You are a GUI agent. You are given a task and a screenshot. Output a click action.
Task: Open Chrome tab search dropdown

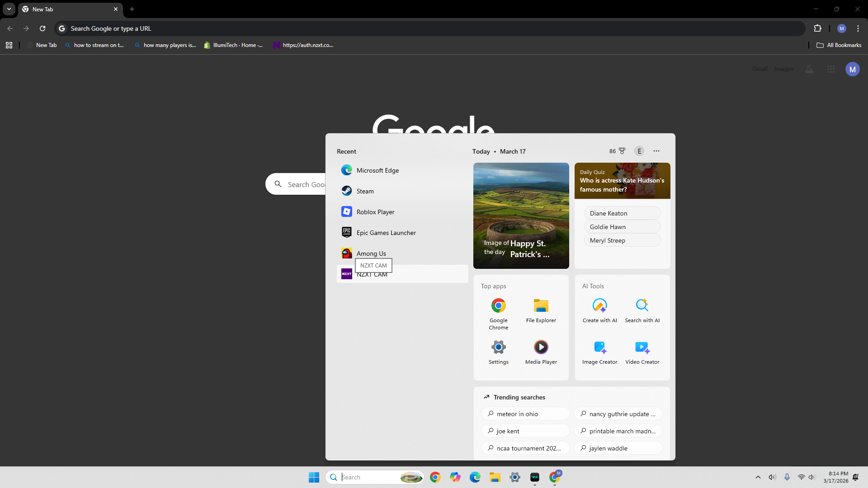[x=9, y=9]
